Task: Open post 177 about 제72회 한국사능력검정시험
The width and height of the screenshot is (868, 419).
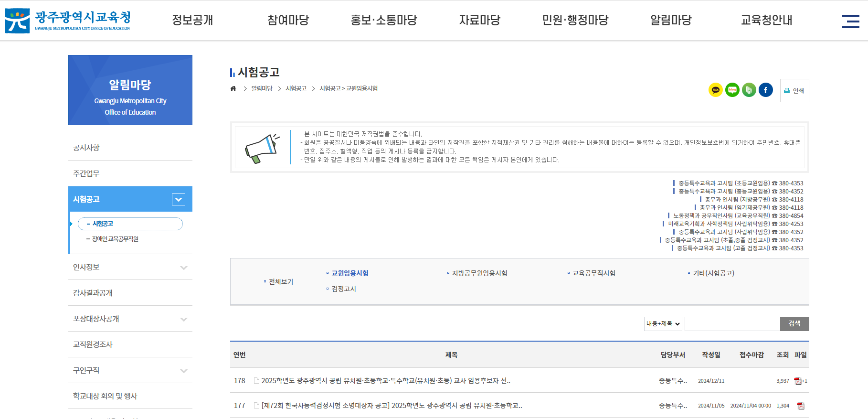Action: point(392,406)
